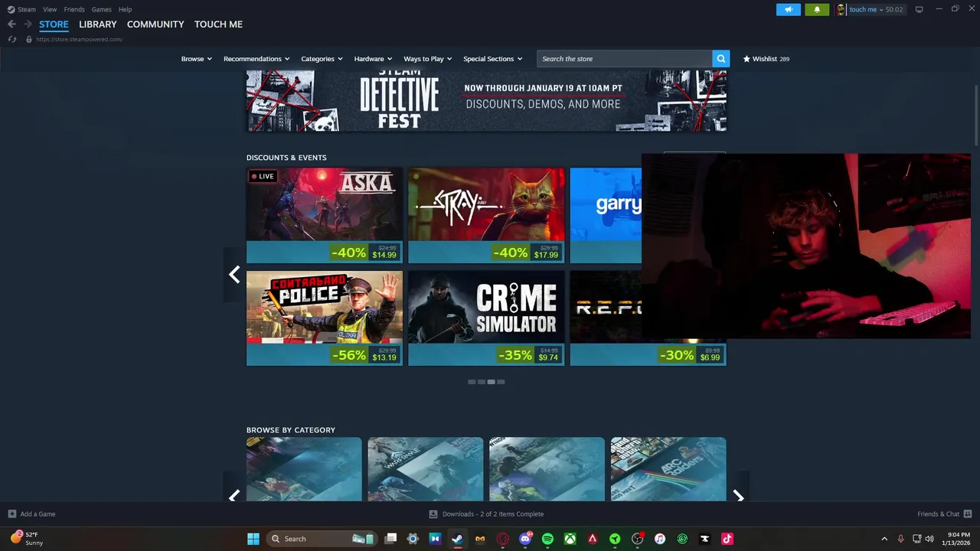Open Xbox app from the taskbar
Viewport: 980px width, 551px height.
(570, 539)
